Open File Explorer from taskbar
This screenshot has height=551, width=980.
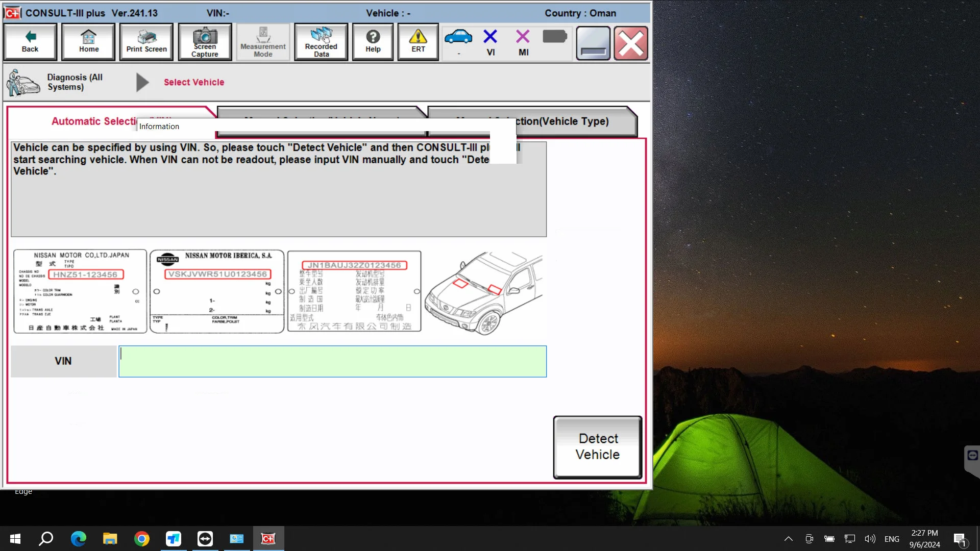pos(110,539)
